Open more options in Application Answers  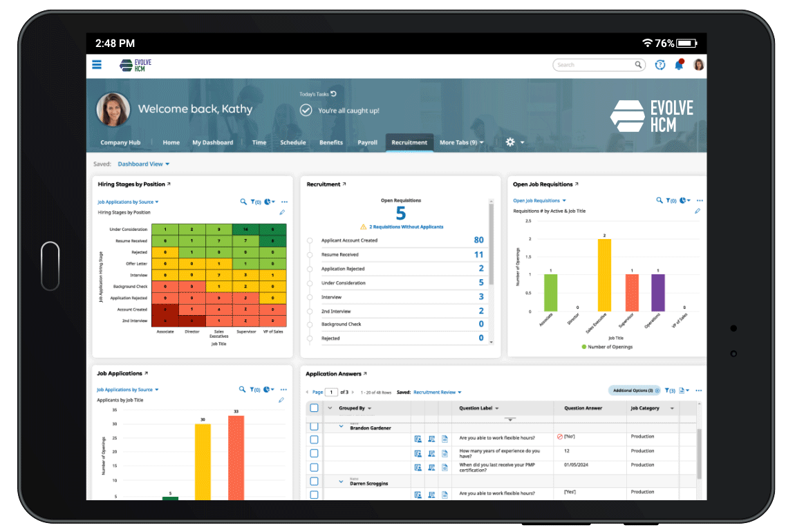point(699,390)
